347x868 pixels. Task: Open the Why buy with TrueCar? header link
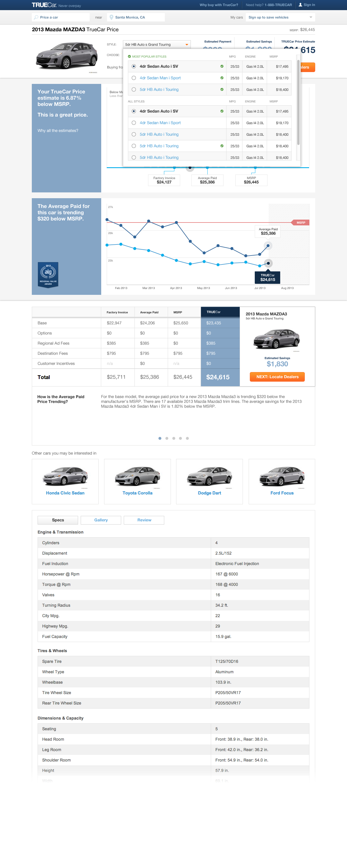(219, 5)
